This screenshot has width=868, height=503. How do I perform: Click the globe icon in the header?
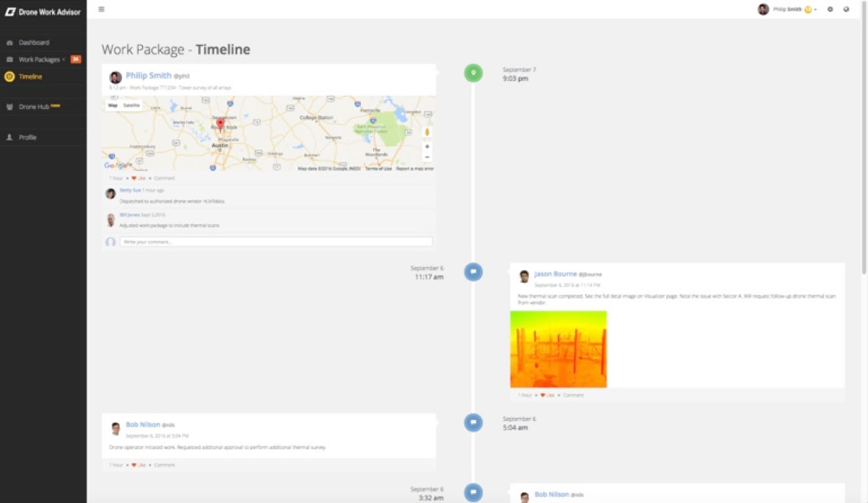pos(846,9)
